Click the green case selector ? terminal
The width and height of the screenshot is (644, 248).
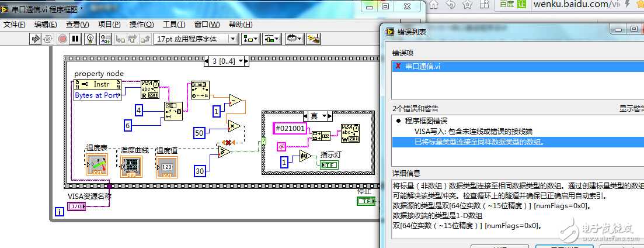264,142
